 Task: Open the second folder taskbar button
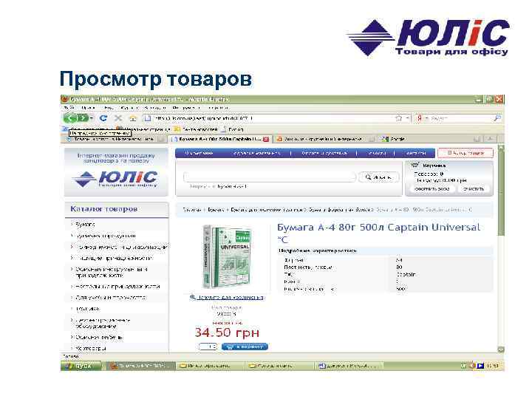[x=209, y=366]
